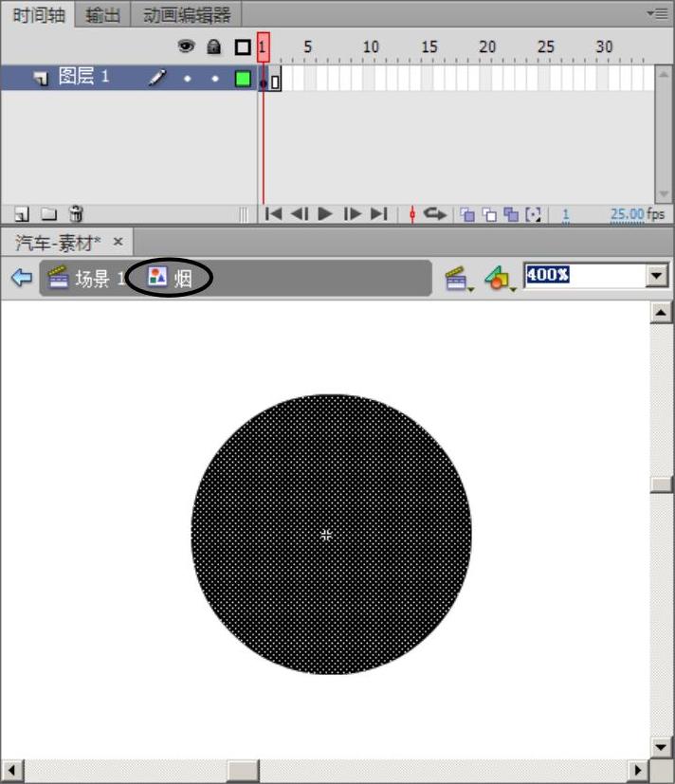675x784 pixels.
Task: Click the red playhead at frame 1
Action: [x=264, y=47]
